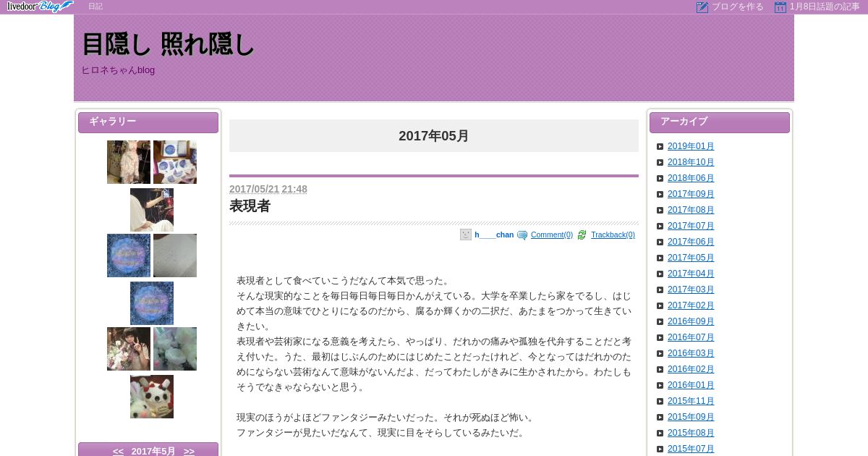Screen dimensions: 868x456
Task: Open gallery thumbnail of bunny plush
Action: point(152,397)
